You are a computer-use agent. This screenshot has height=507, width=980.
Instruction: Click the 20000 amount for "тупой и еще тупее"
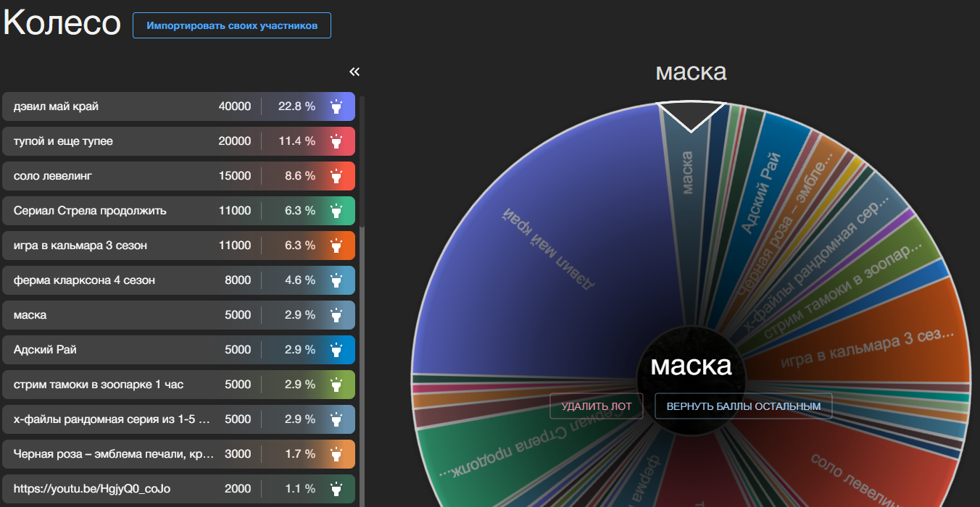pyautogui.click(x=235, y=141)
